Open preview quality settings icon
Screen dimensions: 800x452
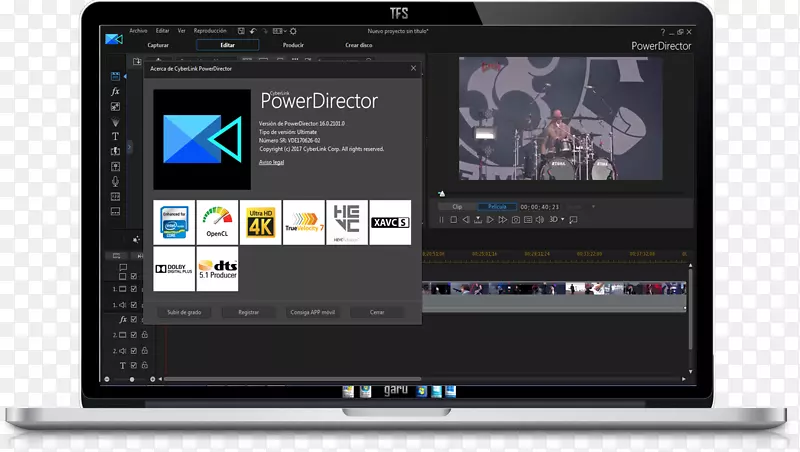(528, 220)
